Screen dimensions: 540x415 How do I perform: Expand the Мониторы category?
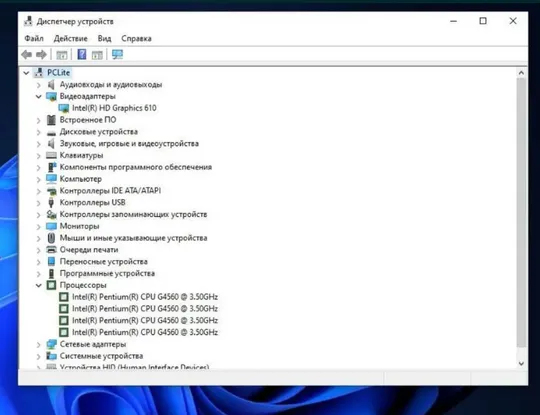(39, 227)
